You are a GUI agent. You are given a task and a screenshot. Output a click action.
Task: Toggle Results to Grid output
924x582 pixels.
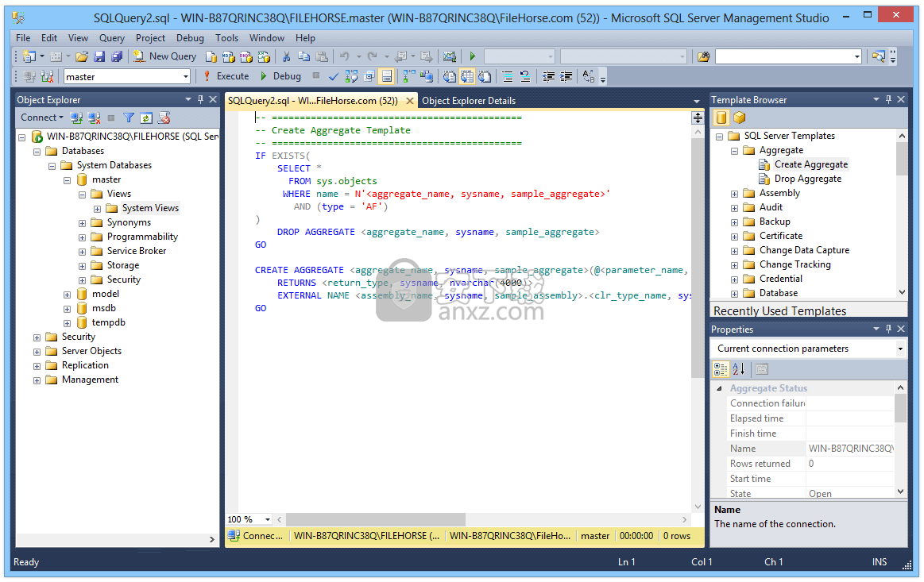tap(467, 76)
